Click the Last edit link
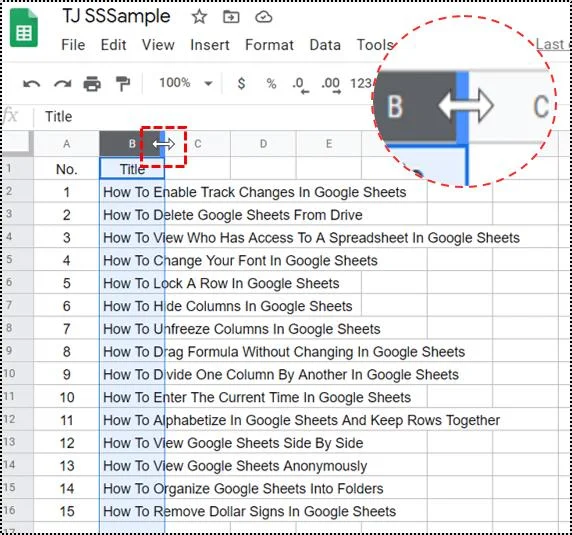Viewport: 572px width, 535px height. click(553, 44)
